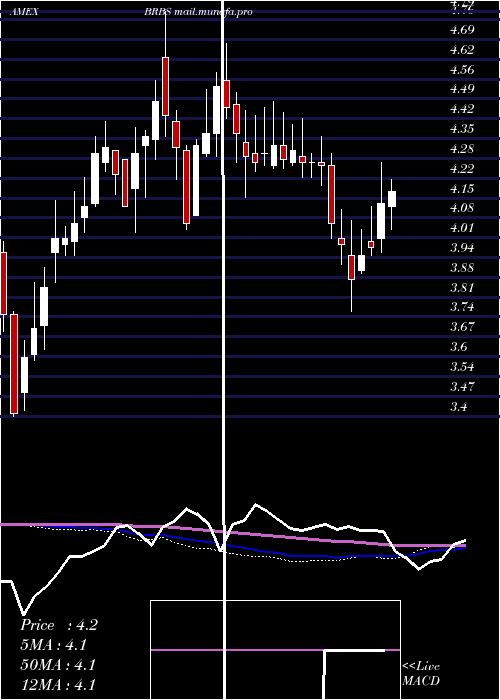
Task: Click the 50MA : 4.1 readout
Action: point(58,665)
